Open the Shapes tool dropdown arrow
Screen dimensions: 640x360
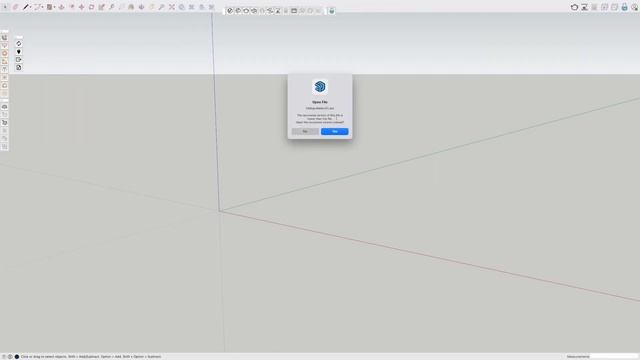(x=54, y=7)
